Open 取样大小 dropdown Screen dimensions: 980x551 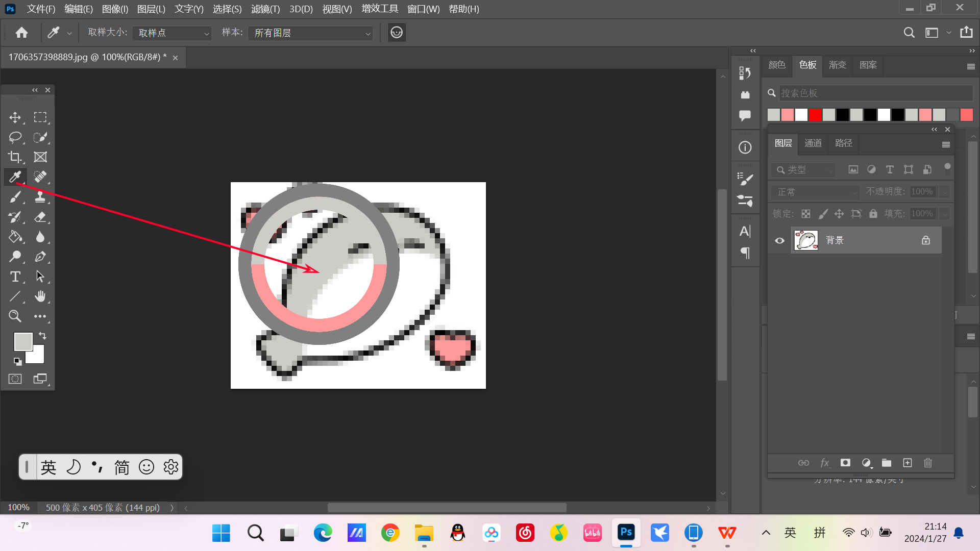coord(172,33)
